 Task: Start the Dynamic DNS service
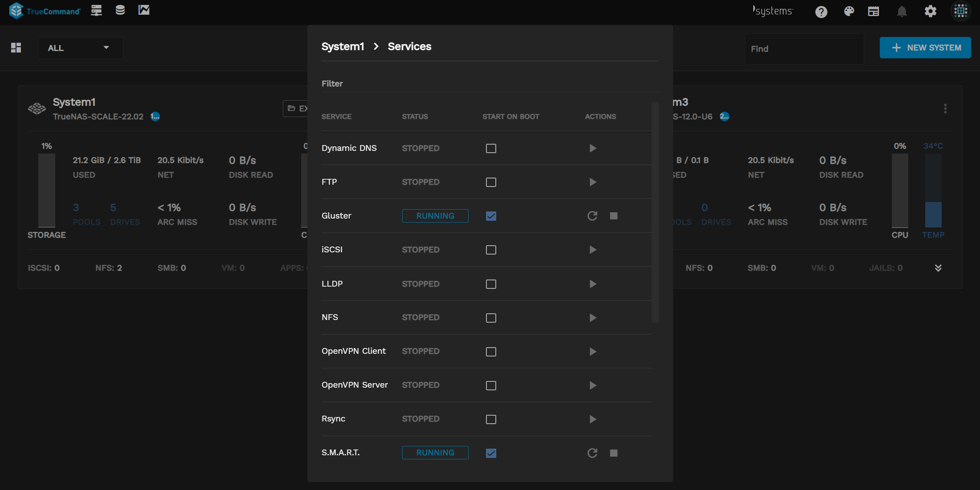pyautogui.click(x=592, y=148)
